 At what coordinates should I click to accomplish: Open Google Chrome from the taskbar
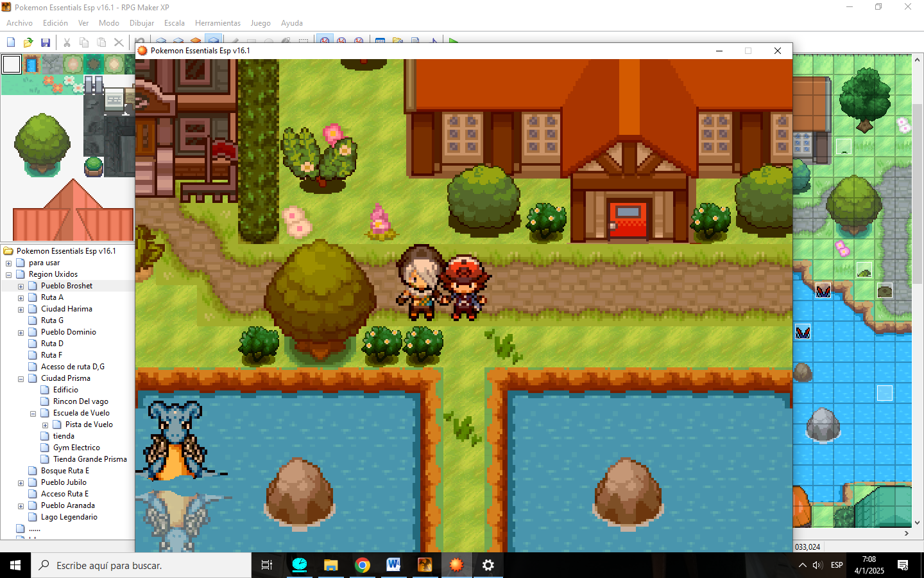(363, 565)
